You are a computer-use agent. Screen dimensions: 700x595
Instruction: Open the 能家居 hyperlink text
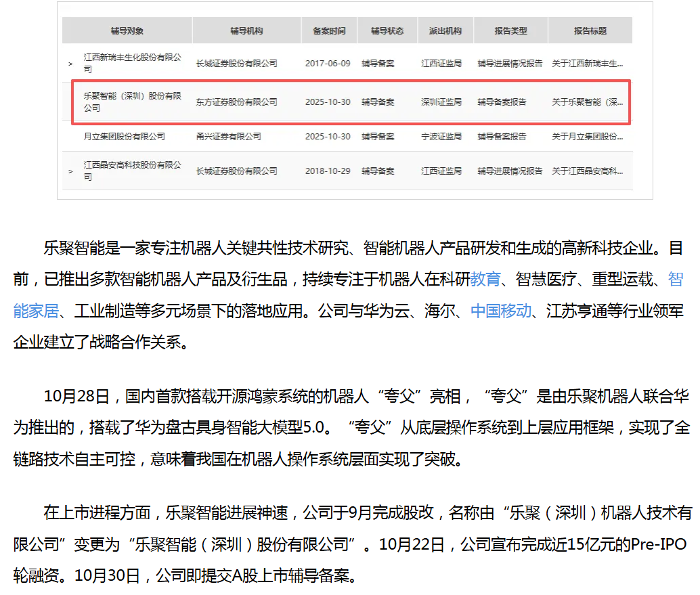coord(36,311)
